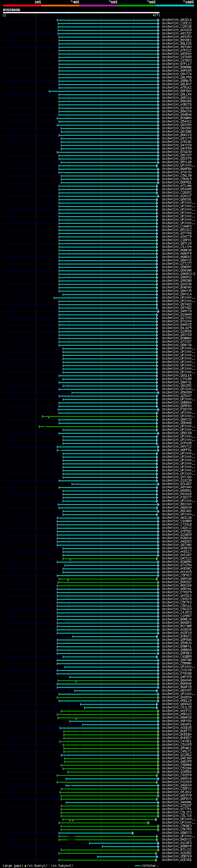Select the label UniRef100_O60992

click(x=176, y=128)
